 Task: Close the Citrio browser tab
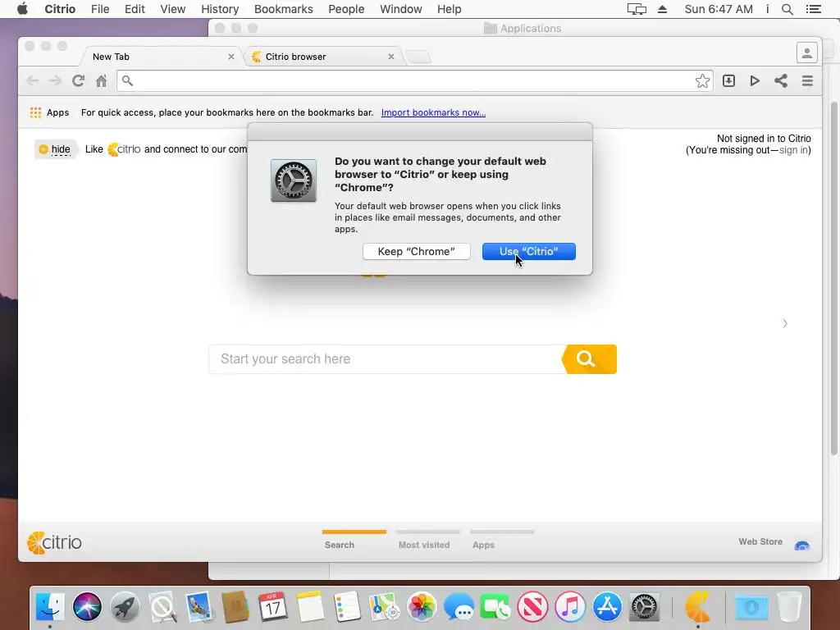391,57
